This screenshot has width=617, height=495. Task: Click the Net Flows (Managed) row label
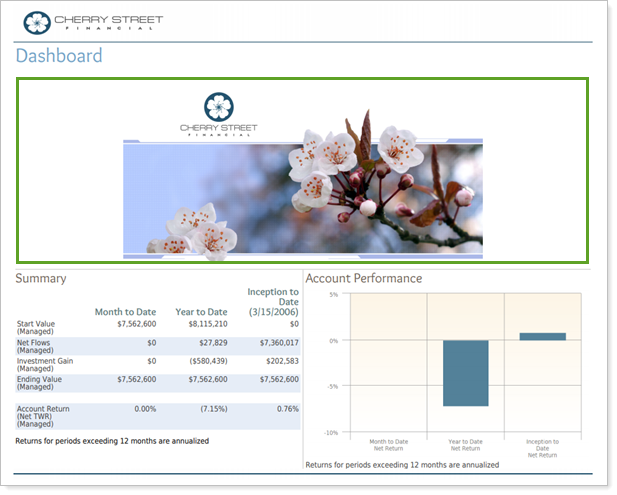(37, 346)
